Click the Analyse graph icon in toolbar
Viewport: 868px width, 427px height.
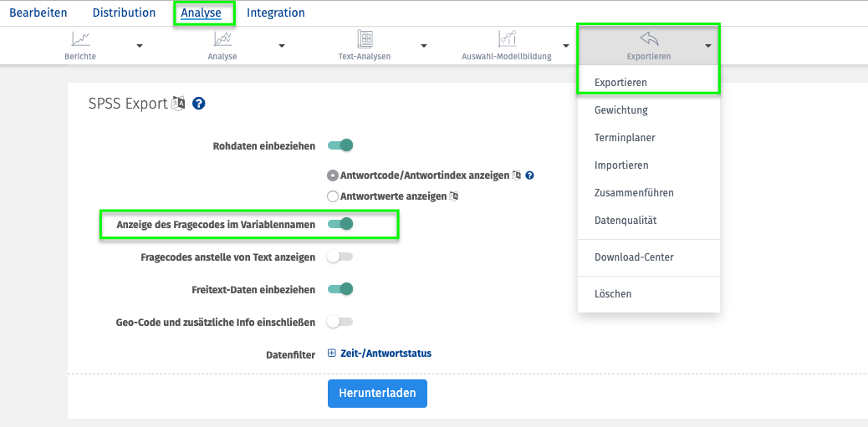click(222, 38)
